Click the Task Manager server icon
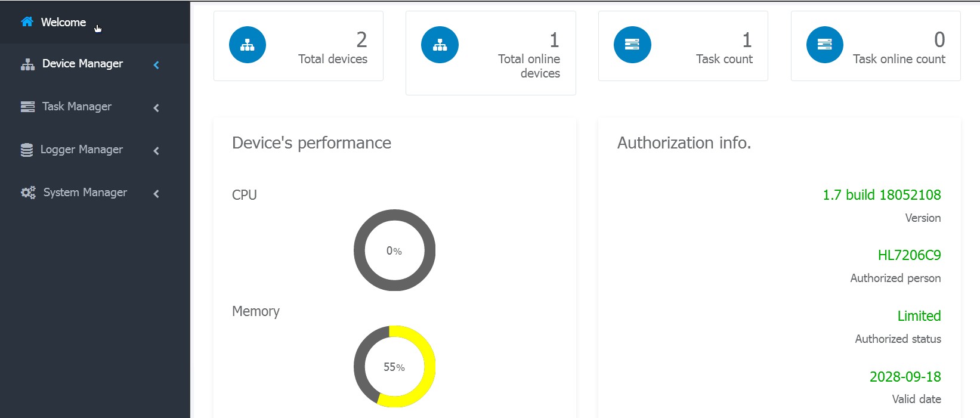The width and height of the screenshot is (980, 418). [x=27, y=107]
